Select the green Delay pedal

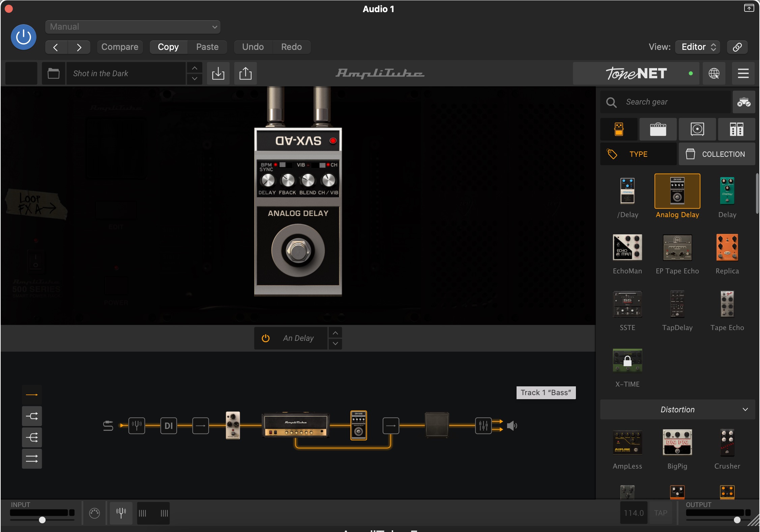[x=727, y=191]
